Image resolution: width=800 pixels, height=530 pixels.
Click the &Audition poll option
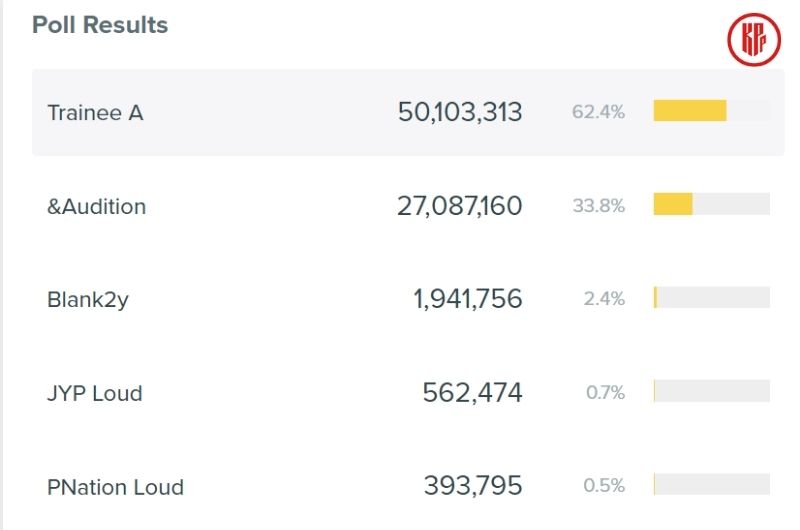97,207
